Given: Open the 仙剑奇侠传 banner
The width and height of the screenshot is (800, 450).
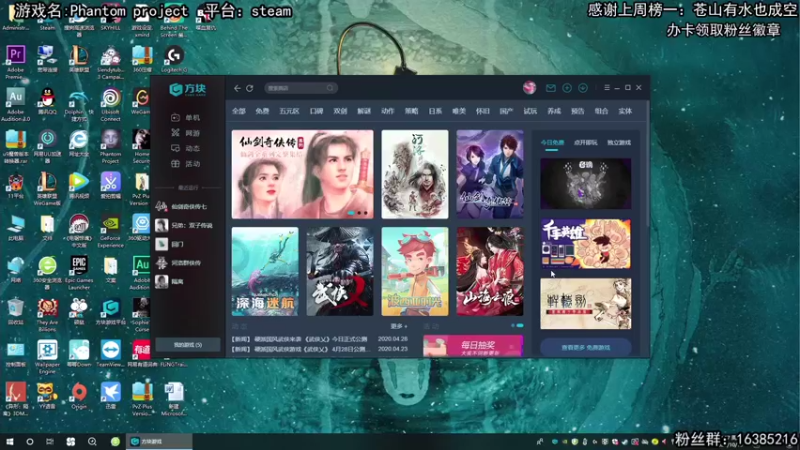Looking at the screenshot, I should tap(303, 174).
